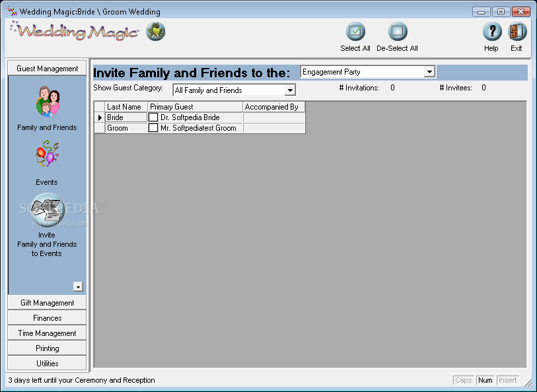Click the Accompanied By cell for Bride

pos(274,117)
